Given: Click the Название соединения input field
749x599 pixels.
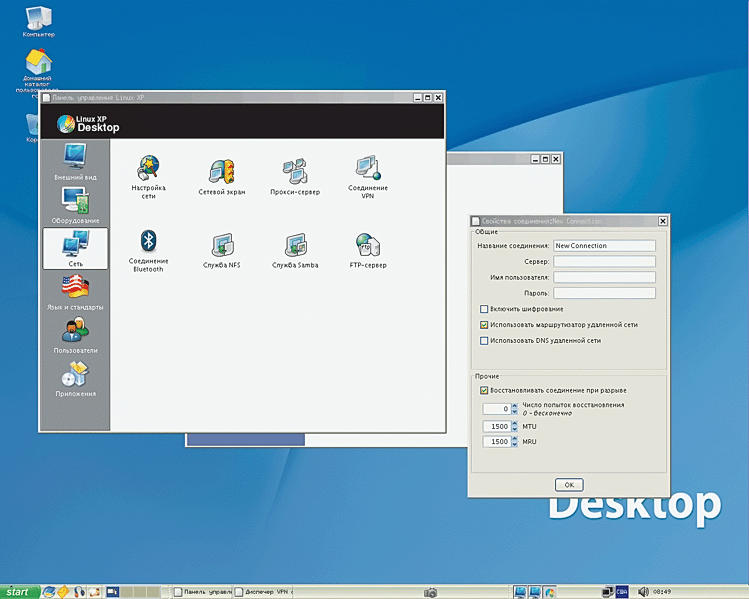Looking at the screenshot, I should point(604,246).
